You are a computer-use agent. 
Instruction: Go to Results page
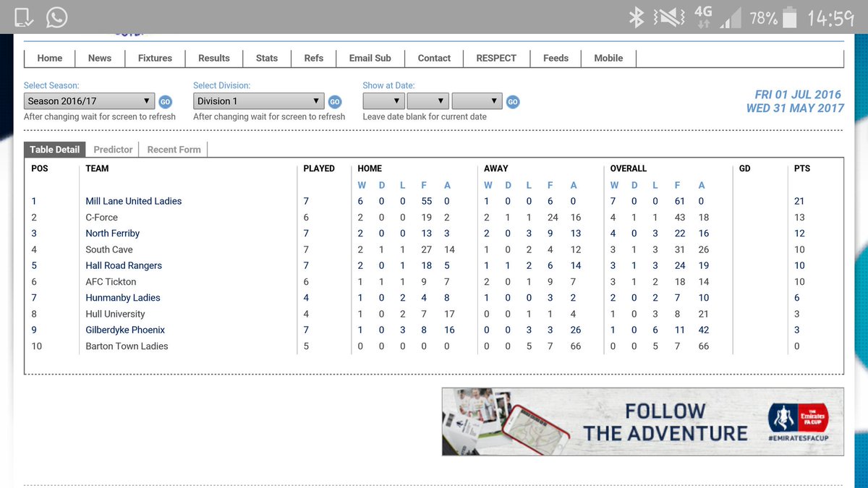214,58
